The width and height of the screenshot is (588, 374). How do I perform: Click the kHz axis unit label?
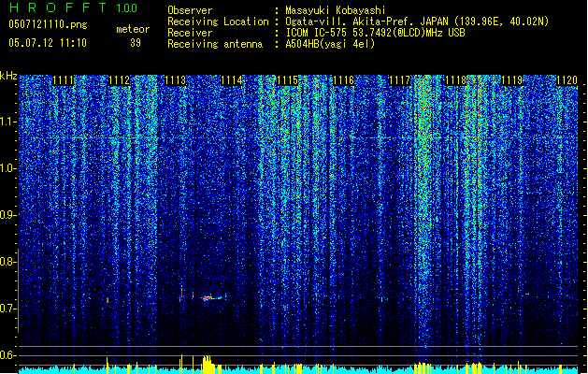pyautogui.click(x=8, y=76)
